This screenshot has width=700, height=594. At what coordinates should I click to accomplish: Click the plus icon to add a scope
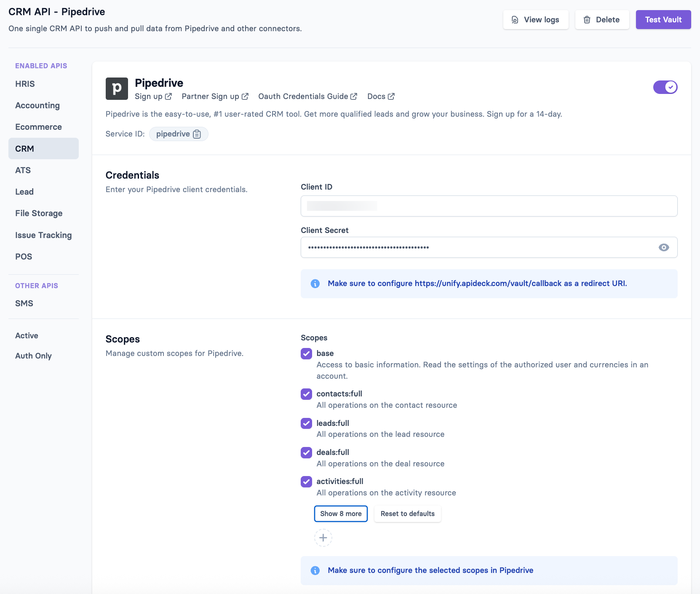[323, 538]
